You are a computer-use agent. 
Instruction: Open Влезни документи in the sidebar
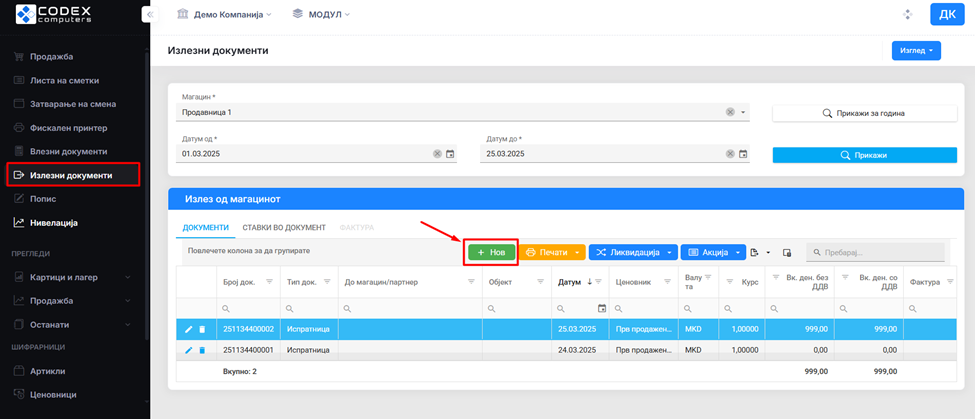(x=68, y=152)
